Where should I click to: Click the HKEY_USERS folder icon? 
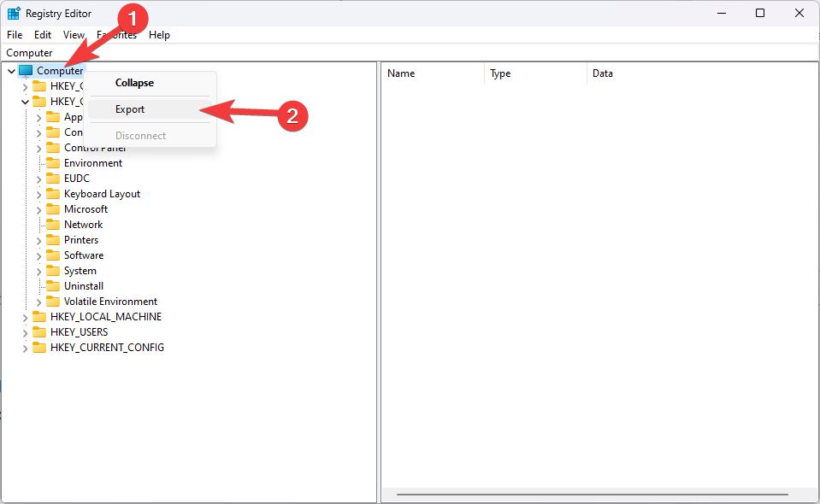[x=39, y=332]
